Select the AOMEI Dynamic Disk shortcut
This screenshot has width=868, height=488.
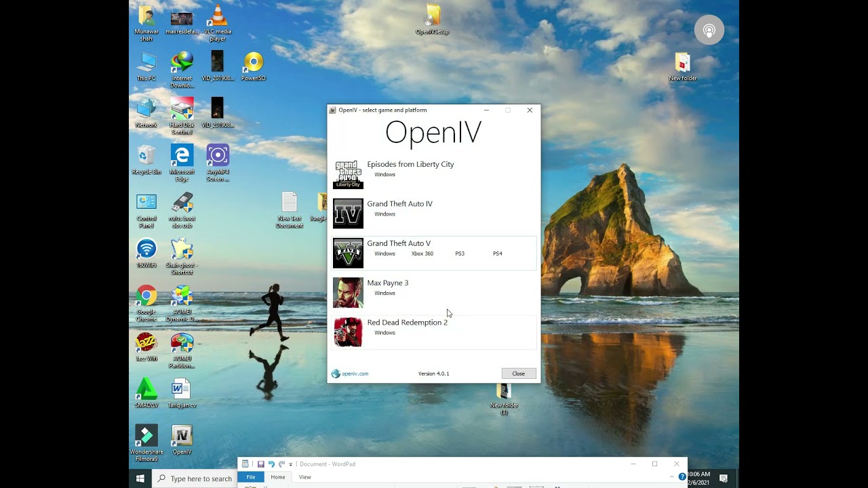pyautogui.click(x=182, y=304)
